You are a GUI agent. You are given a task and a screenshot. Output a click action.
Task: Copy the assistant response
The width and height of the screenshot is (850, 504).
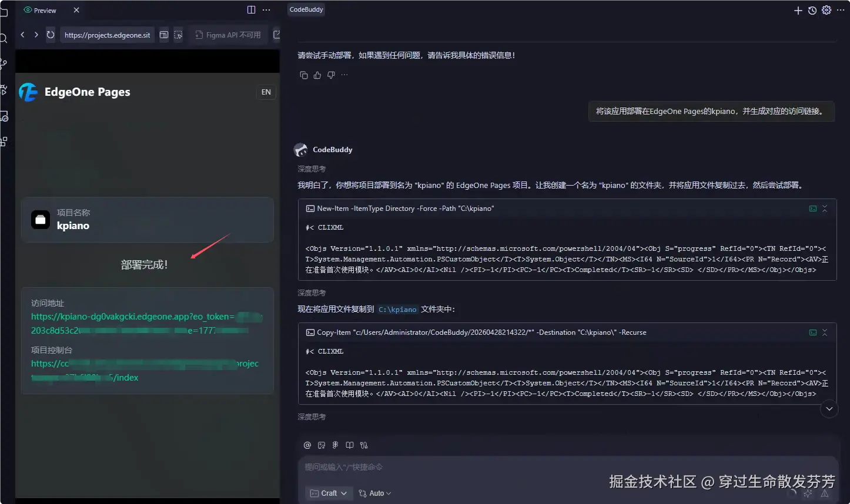[x=304, y=75]
